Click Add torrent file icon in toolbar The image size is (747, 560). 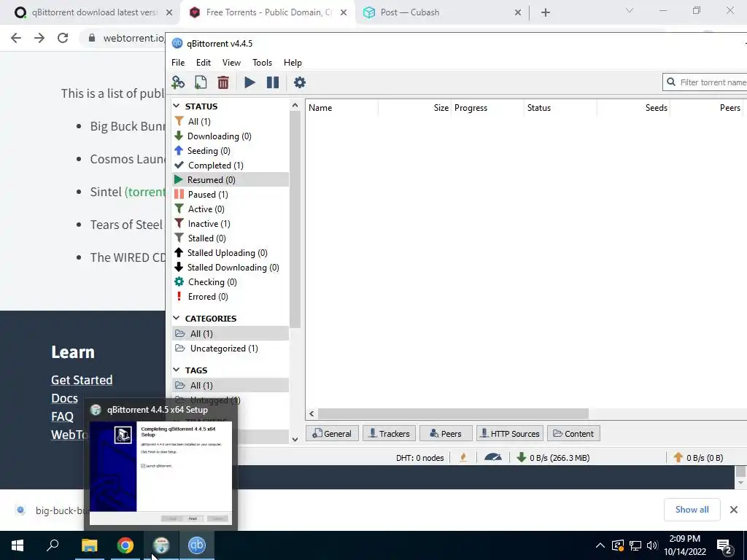click(201, 82)
